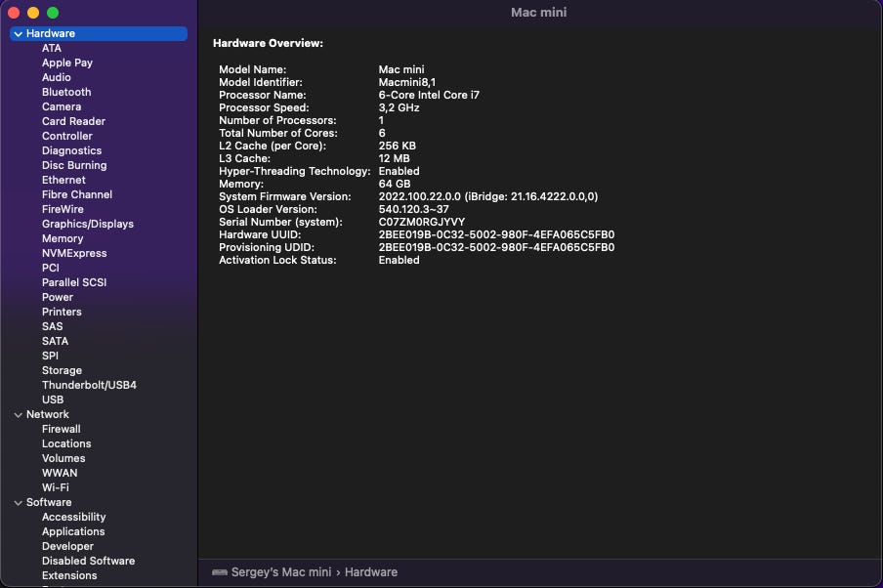
Task: Open Fibre Channel entry
Action: pyautogui.click(x=77, y=195)
